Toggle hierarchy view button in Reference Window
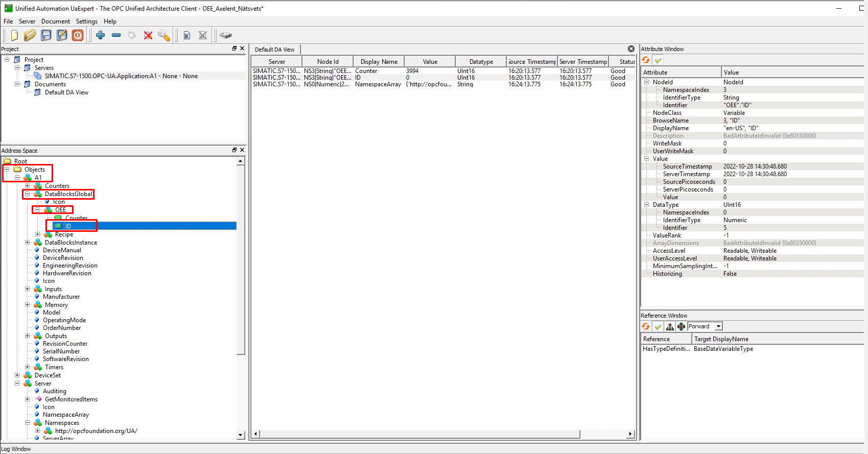 670,327
